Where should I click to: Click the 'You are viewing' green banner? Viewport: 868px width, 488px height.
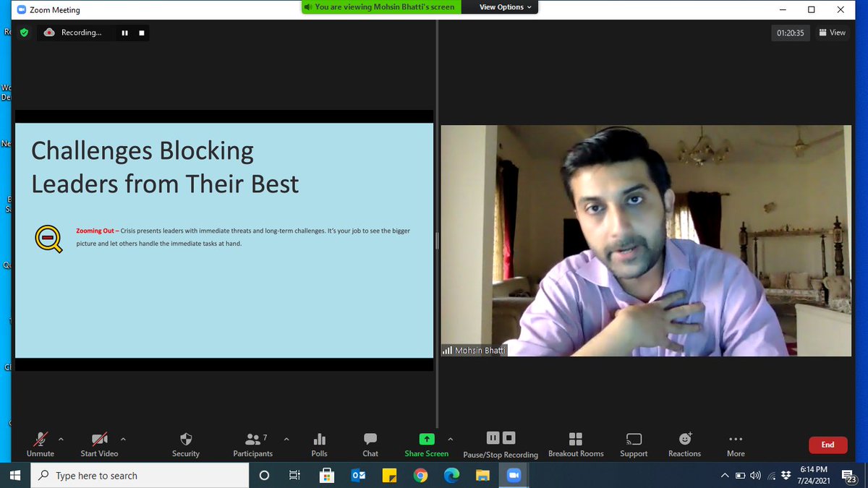380,7
